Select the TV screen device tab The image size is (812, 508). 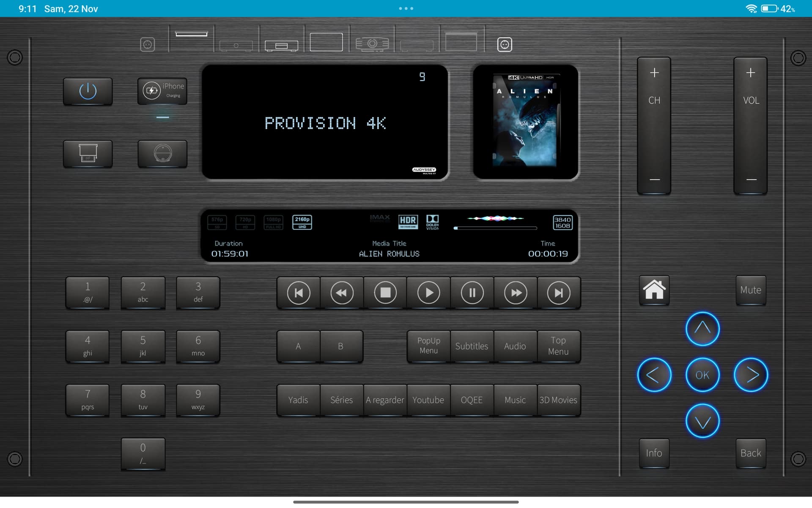[326, 42]
